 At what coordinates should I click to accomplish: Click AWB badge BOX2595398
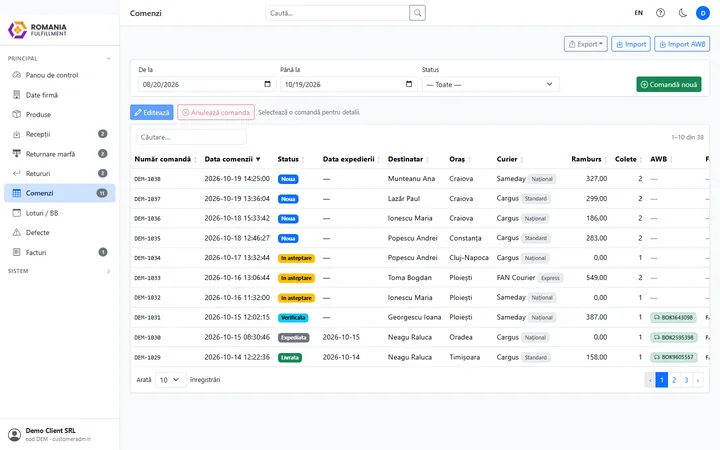click(x=673, y=338)
